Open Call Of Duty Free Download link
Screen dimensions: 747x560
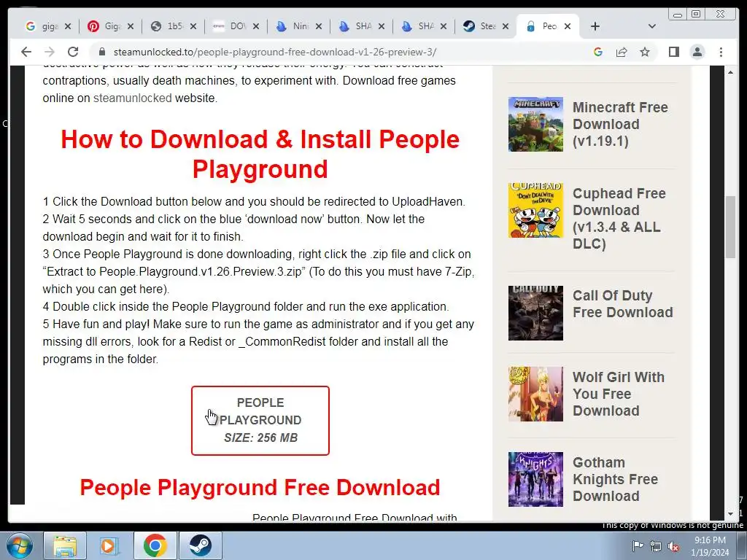click(x=623, y=304)
